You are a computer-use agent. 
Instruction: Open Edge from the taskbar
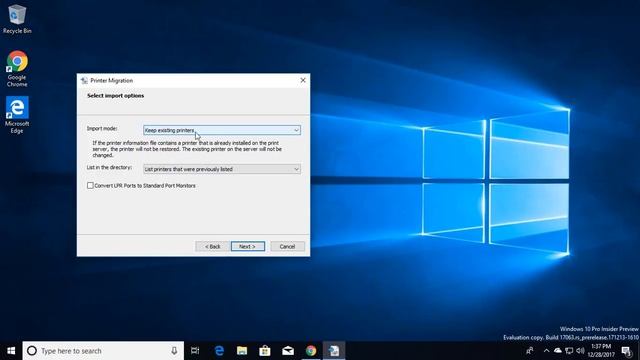coord(219,351)
